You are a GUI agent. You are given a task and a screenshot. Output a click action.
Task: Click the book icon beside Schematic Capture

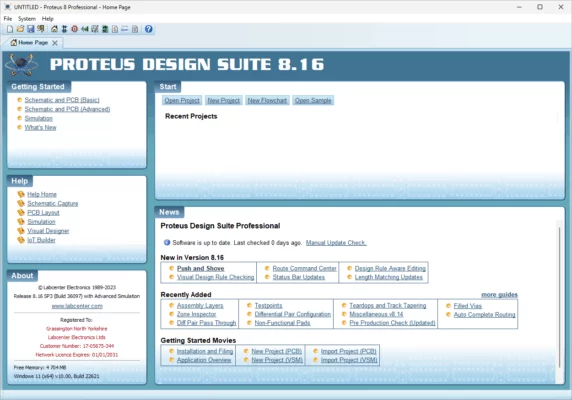tap(21, 203)
